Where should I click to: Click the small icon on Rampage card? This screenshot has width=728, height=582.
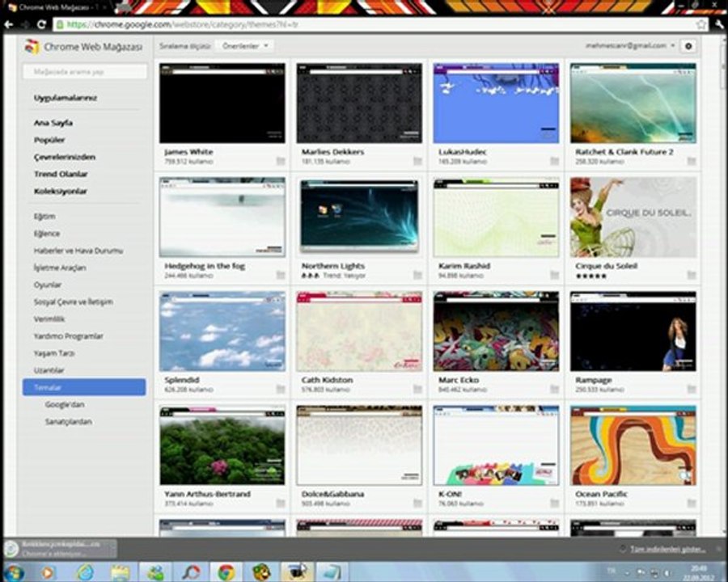(692, 389)
